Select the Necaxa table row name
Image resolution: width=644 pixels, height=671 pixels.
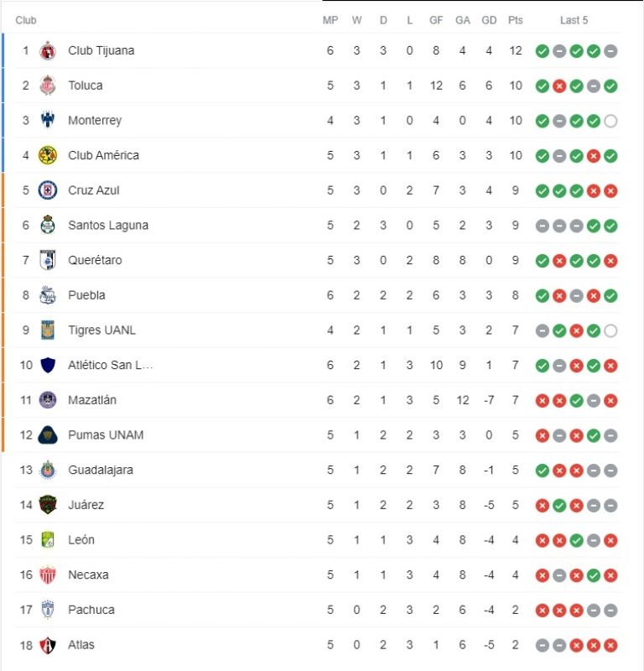pos(88,575)
